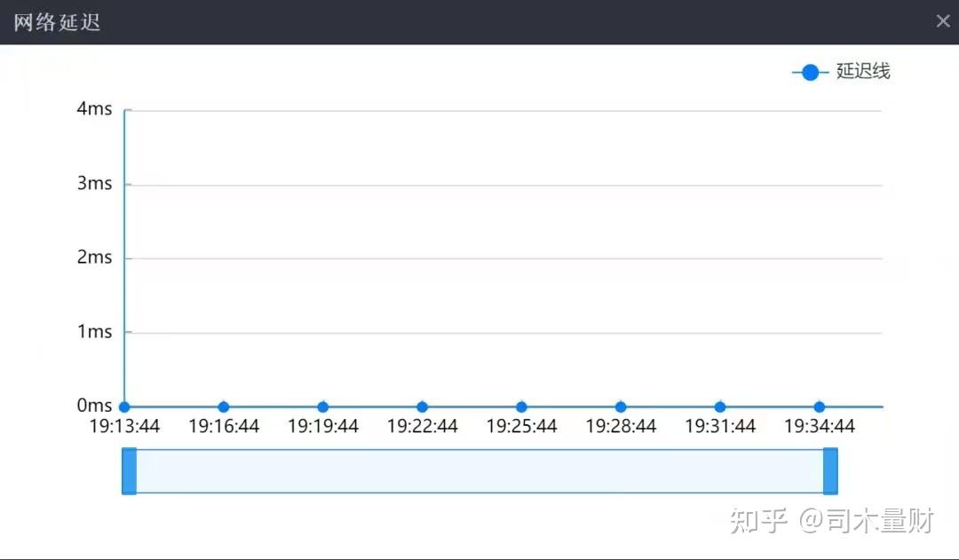Select the last data point at 19:34:44

coord(820,407)
